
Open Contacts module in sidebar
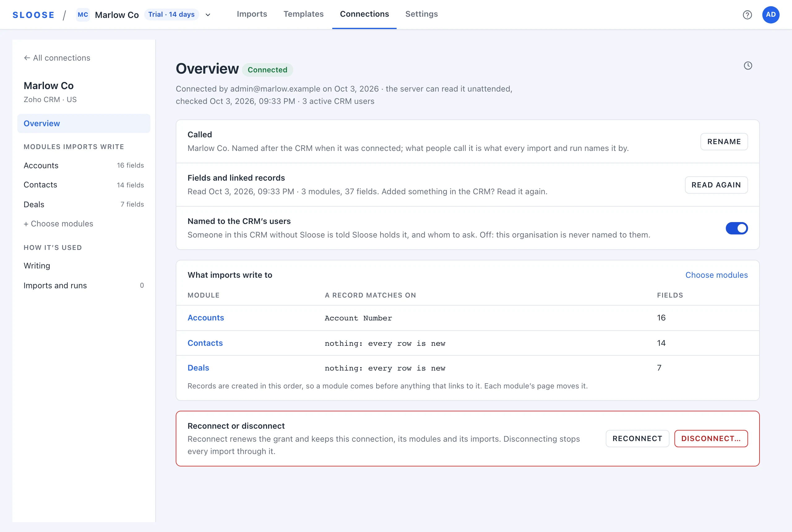(x=84, y=185)
